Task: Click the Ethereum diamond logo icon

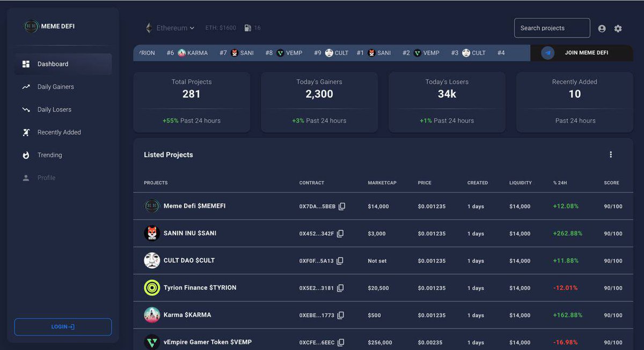Action: [x=149, y=28]
